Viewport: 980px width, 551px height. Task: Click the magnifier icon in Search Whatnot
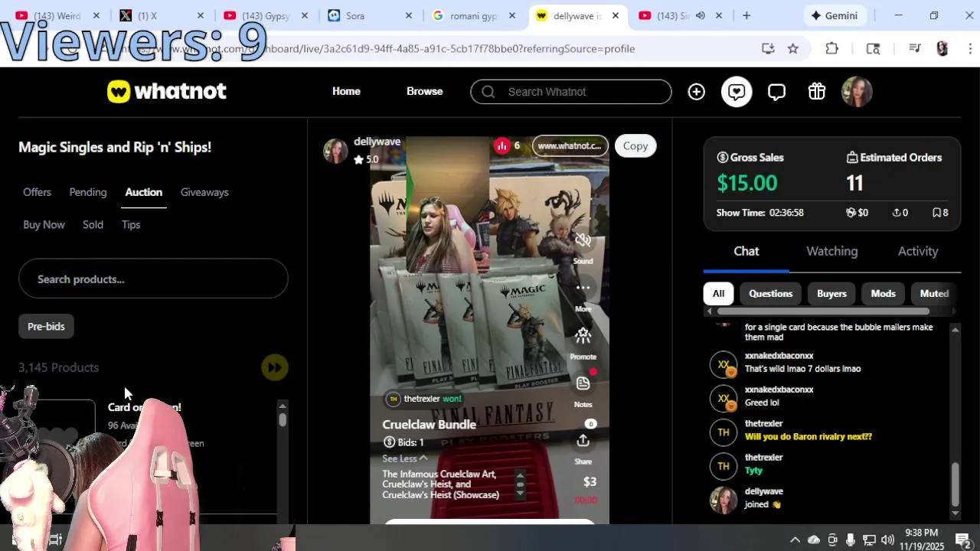point(488,92)
